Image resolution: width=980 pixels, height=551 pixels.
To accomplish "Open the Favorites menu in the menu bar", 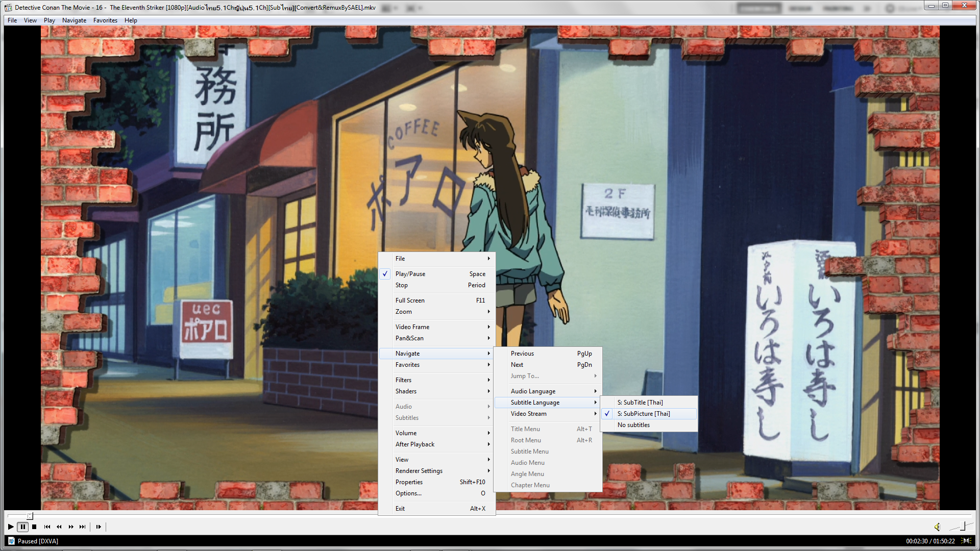I will click(x=105, y=20).
